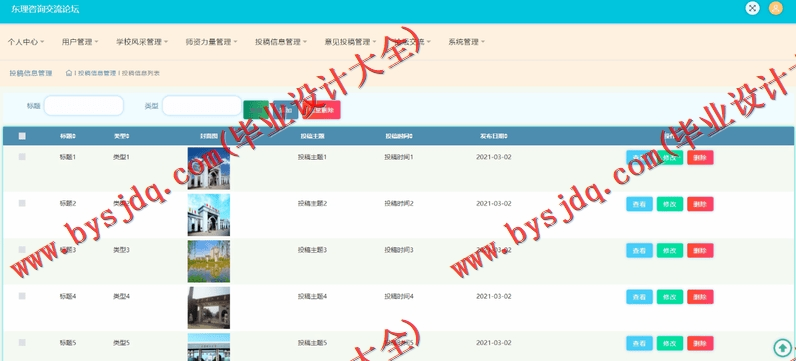Click the 投稿主题 column header
Viewport: 796px width, 361px height.
(x=312, y=136)
